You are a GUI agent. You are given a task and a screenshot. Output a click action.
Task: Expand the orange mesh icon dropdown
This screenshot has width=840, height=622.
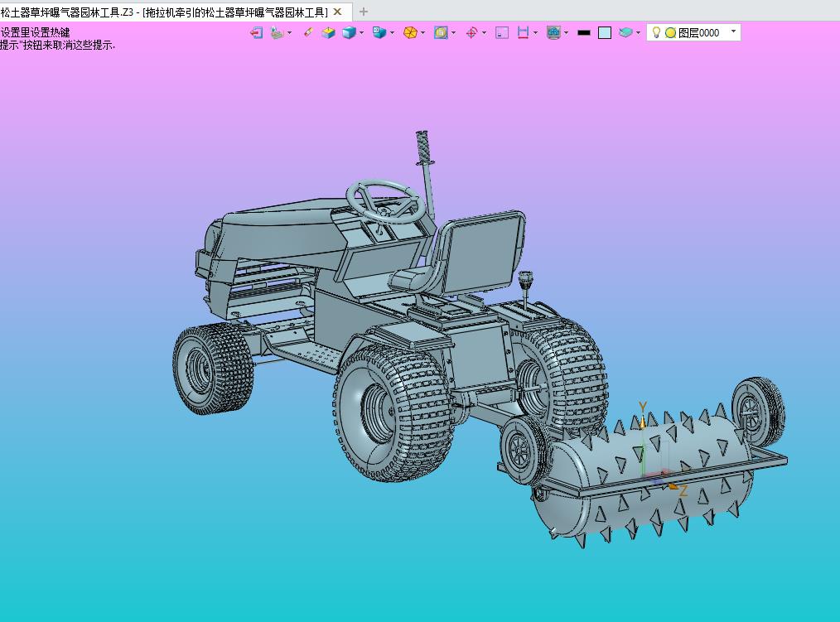click(x=422, y=32)
